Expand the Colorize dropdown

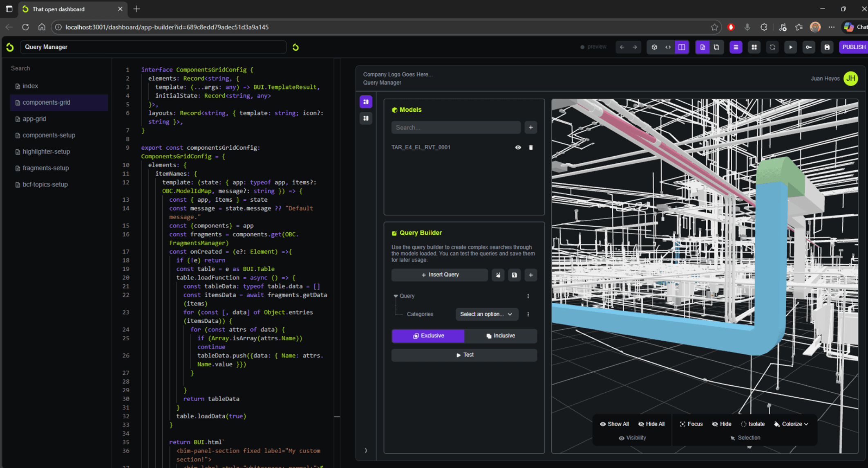coord(791,424)
